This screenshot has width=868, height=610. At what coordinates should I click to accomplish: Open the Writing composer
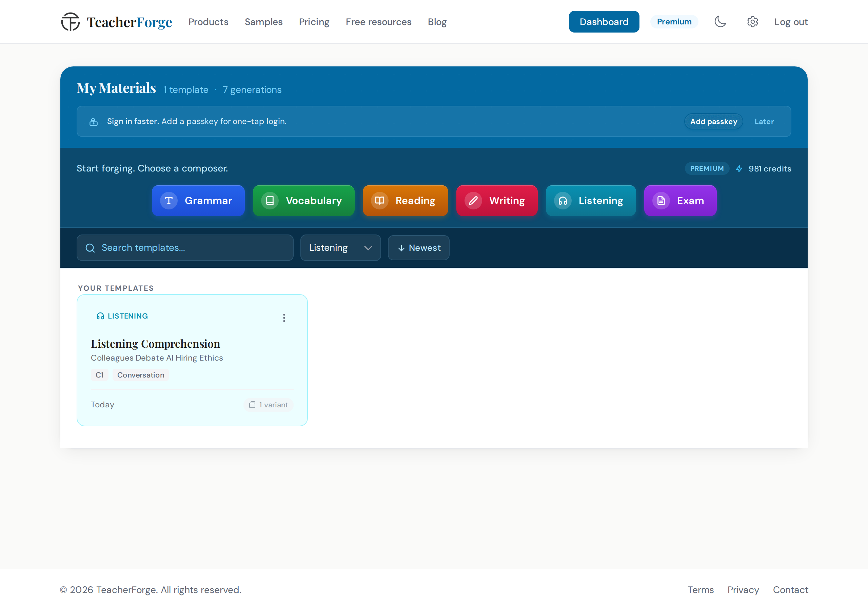coord(497,201)
